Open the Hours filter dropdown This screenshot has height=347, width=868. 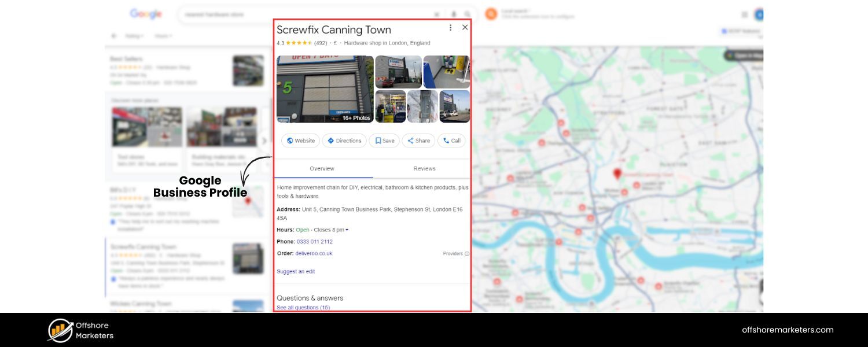point(164,36)
